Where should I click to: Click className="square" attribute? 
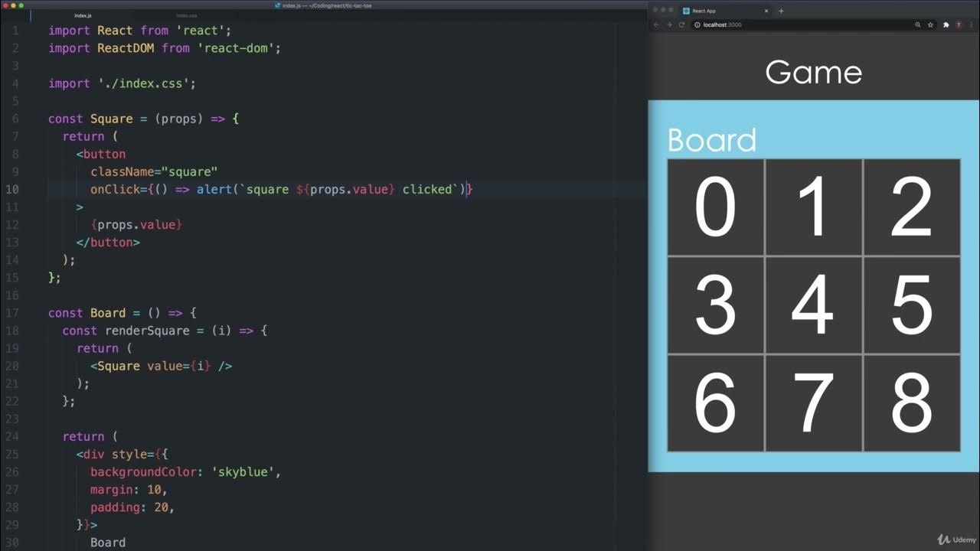pos(154,171)
